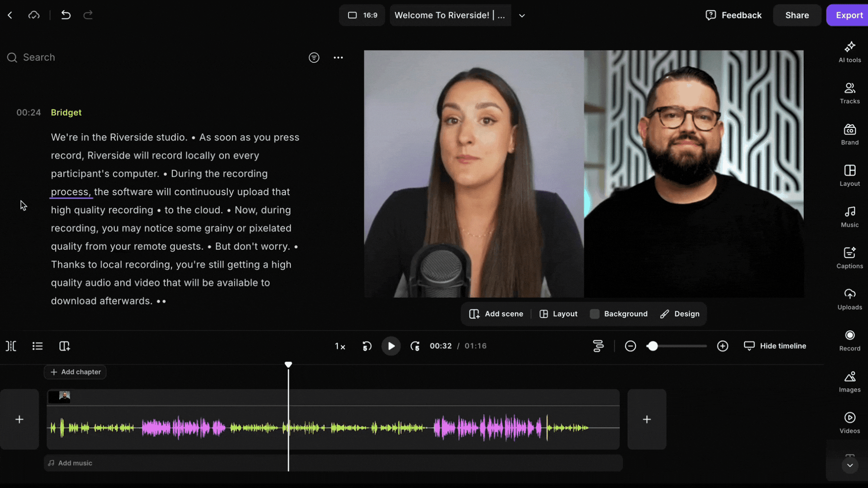Undo the last edit

tap(66, 15)
